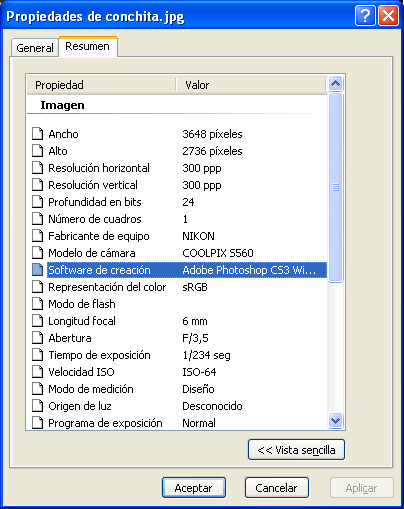Select the Modo de flash label
The height and width of the screenshot is (509, 404).
(x=82, y=304)
